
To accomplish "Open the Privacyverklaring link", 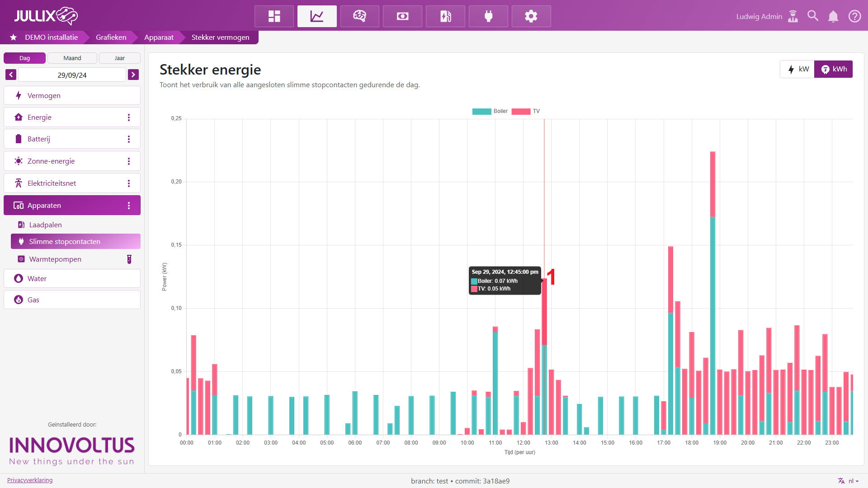I will (x=30, y=480).
